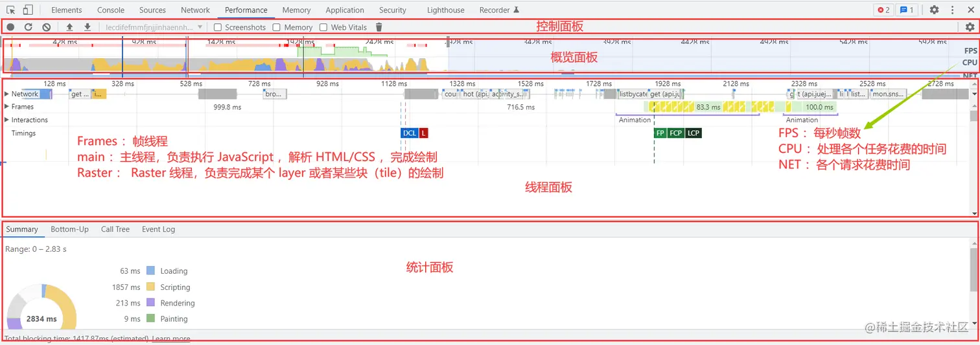Load a profile with the upload arrow
Viewport: 980px width, 345px height.
70,27
